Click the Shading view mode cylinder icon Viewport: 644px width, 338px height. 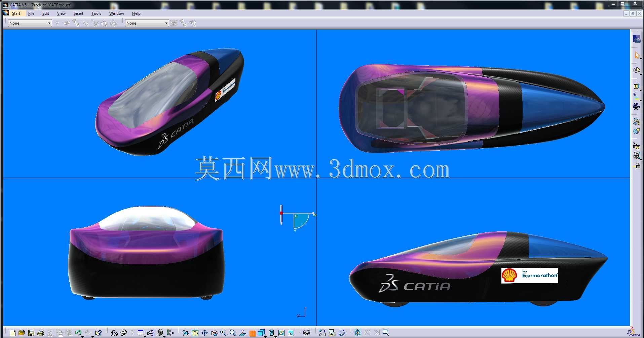pos(271,333)
